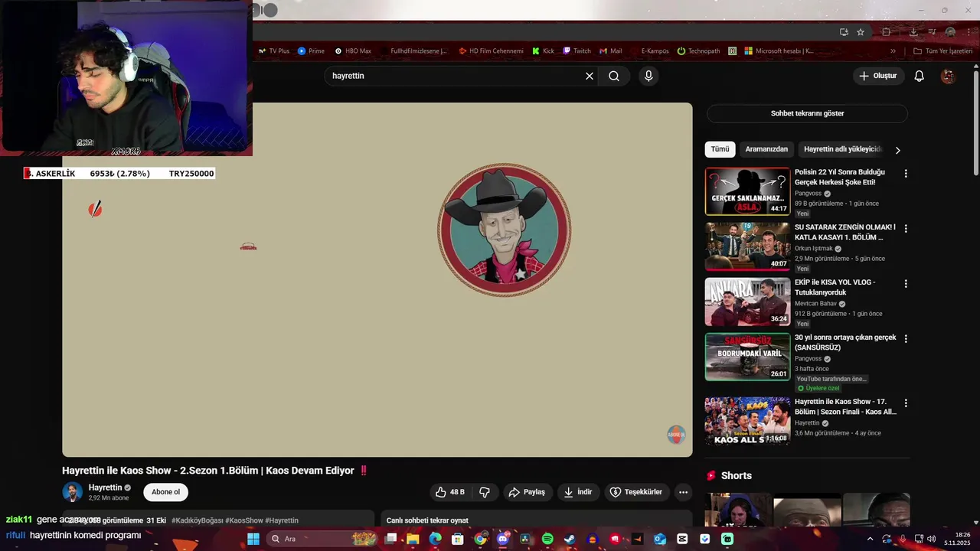The image size is (980, 551).
Task: Open options for SU SATARAK ZENGİN OLMAK video
Action: [x=906, y=229]
